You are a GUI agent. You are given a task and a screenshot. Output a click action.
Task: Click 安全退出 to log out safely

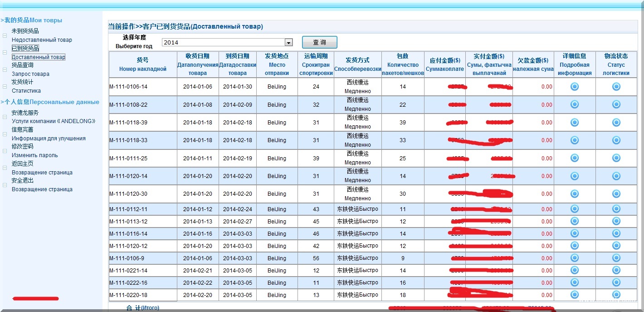click(23, 180)
